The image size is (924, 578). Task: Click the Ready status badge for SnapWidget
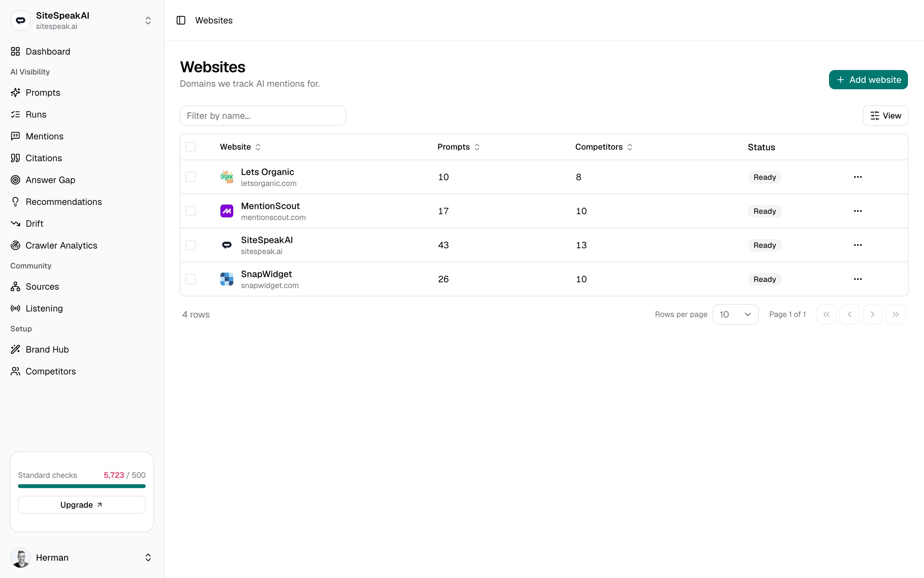click(x=765, y=279)
